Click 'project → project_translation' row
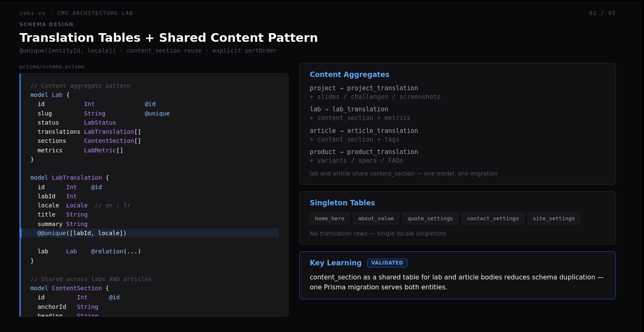 tap(364, 88)
